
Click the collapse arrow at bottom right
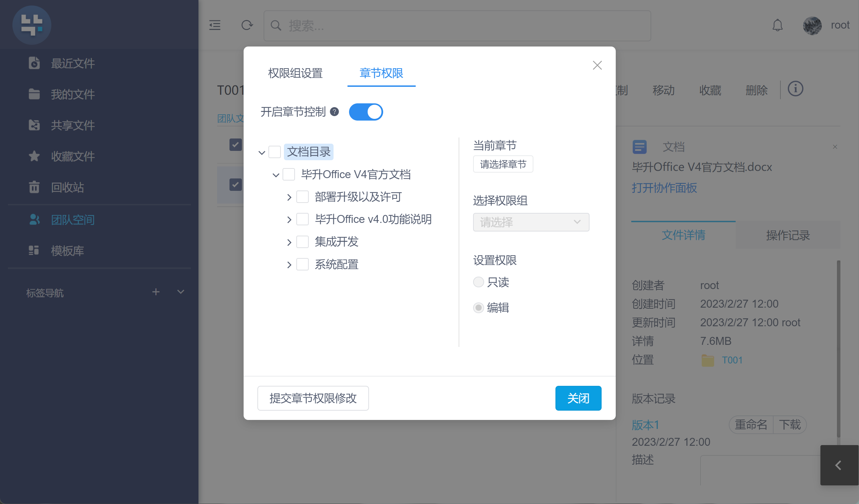(x=839, y=465)
